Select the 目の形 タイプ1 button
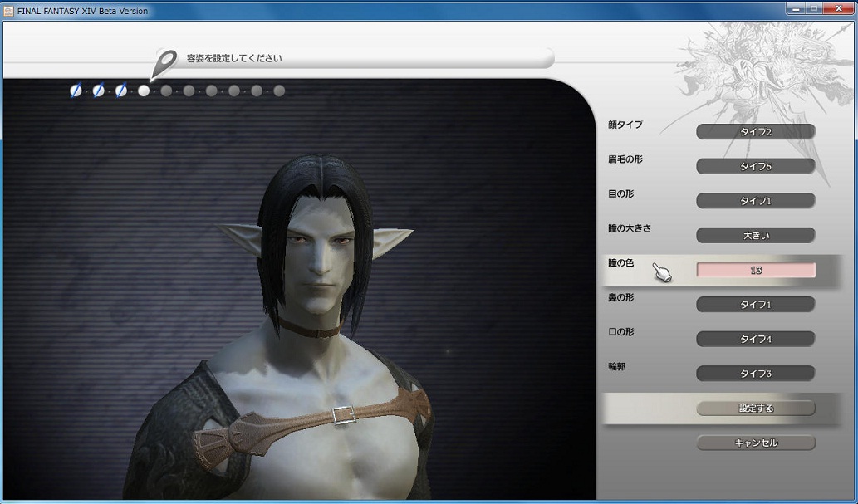The image size is (858, 504). (756, 201)
